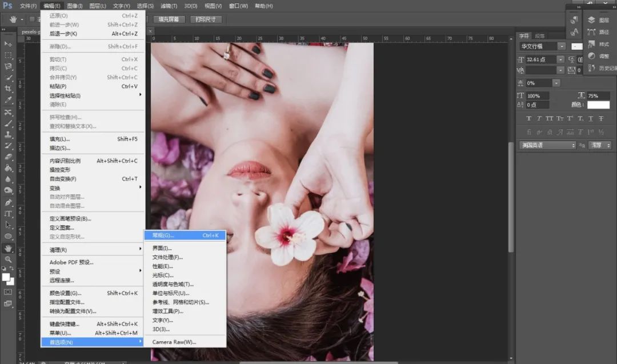Select the Healing Brush tool

(8, 112)
